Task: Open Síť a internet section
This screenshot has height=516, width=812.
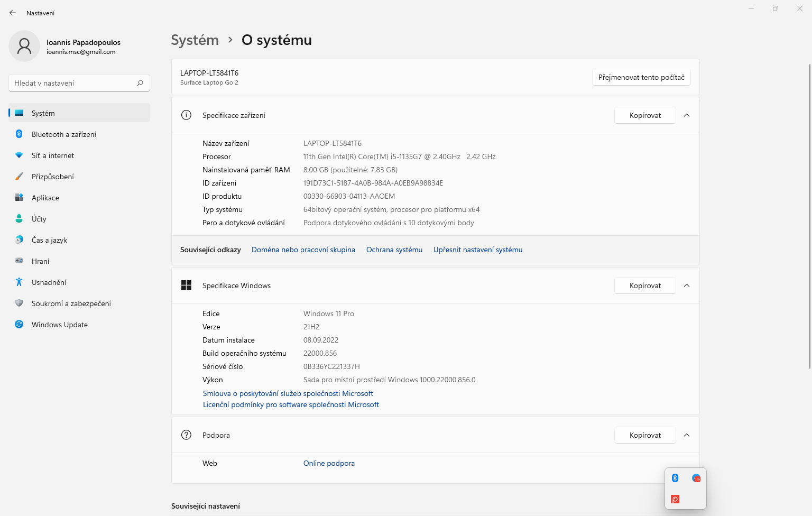Action: coord(53,155)
